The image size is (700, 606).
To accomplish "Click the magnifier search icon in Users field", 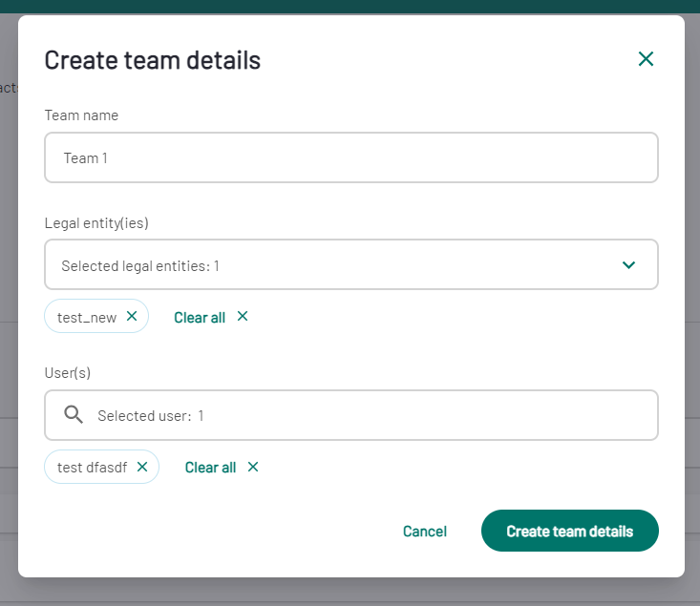I will (x=74, y=414).
